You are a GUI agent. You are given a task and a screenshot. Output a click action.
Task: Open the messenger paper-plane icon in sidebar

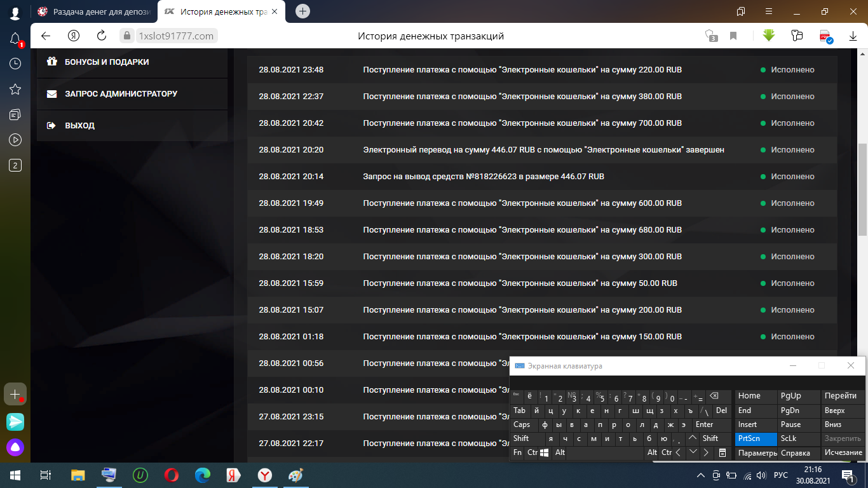pyautogui.click(x=15, y=421)
